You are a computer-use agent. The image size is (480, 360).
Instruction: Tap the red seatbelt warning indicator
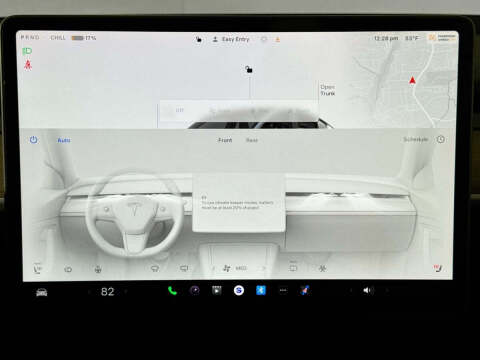pyautogui.click(x=28, y=64)
